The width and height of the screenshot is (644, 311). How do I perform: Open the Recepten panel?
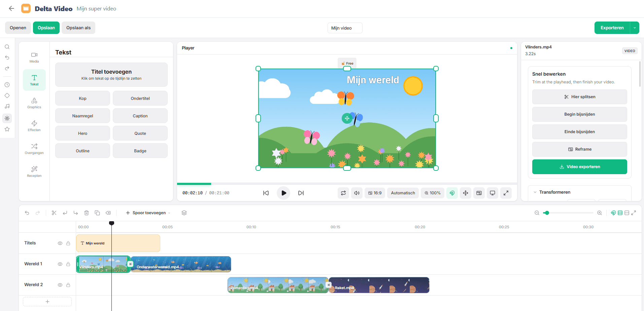34,172
